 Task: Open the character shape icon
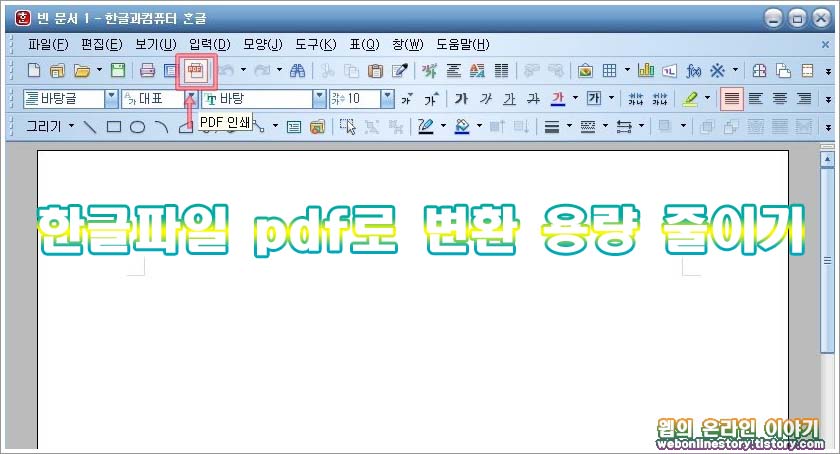pos(429,70)
